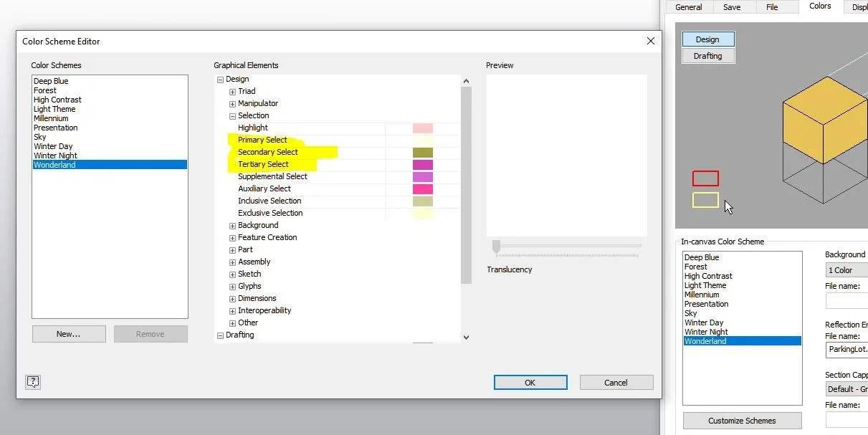The width and height of the screenshot is (868, 435).
Task: Choose Sky in In-canvas Color Scheme list
Action: pos(742,313)
